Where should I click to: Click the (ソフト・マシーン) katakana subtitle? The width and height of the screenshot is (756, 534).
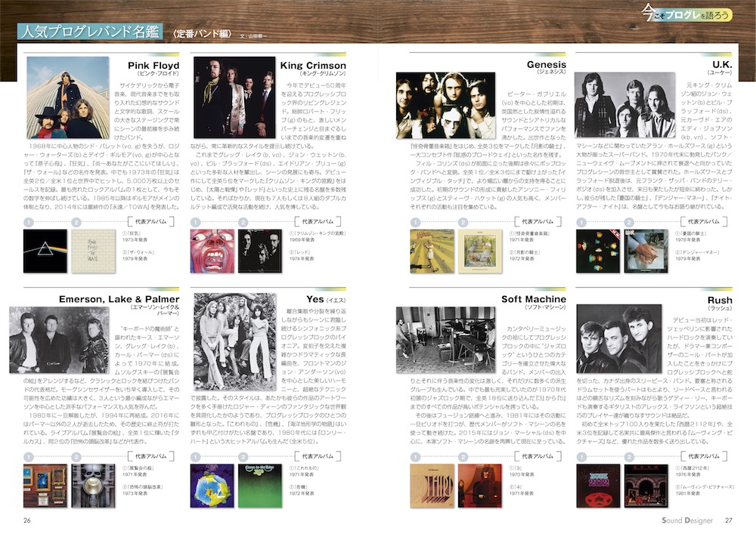pyautogui.click(x=545, y=307)
